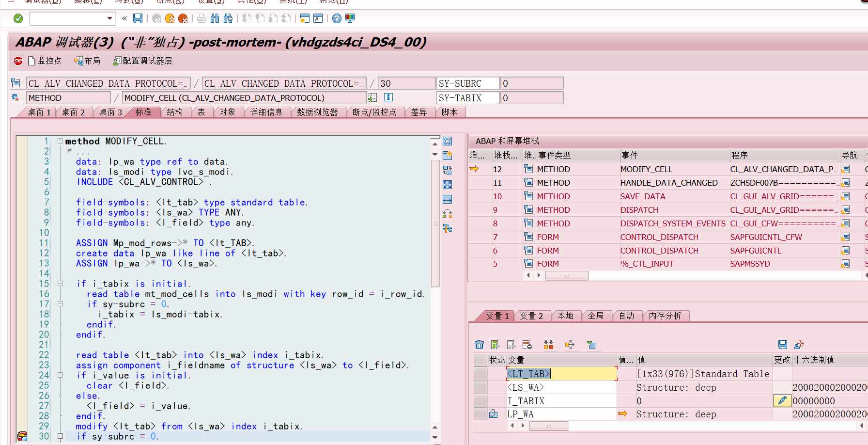Open the 数据浏览器 tab
Screen dimensions: 868x445
[x=318, y=112]
